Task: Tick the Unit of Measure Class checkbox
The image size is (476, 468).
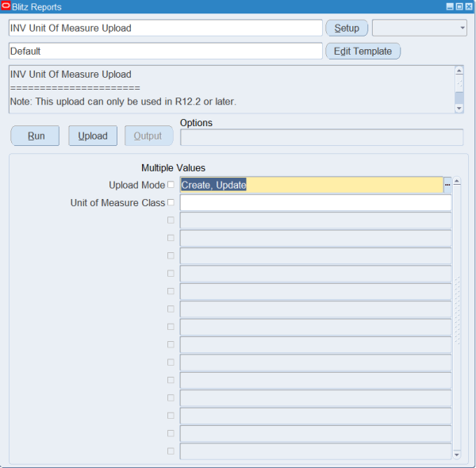Action: tap(171, 202)
